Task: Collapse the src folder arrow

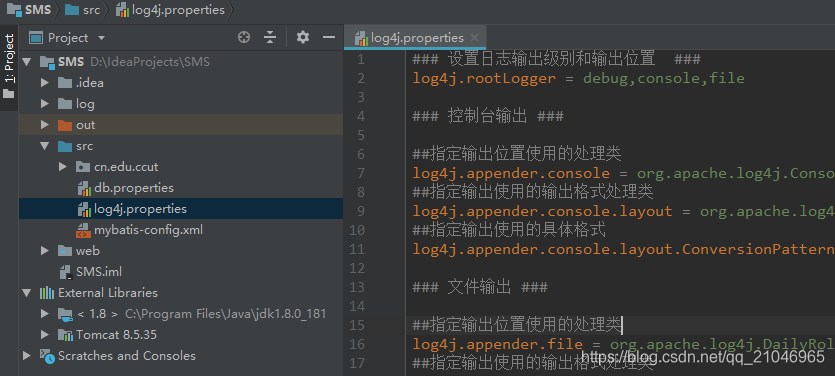Action: pyautogui.click(x=45, y=146)
